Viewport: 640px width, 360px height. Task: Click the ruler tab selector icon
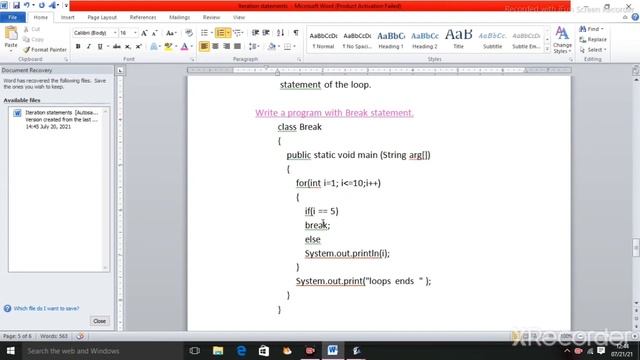pyautogui.click(x=120, y=71)
